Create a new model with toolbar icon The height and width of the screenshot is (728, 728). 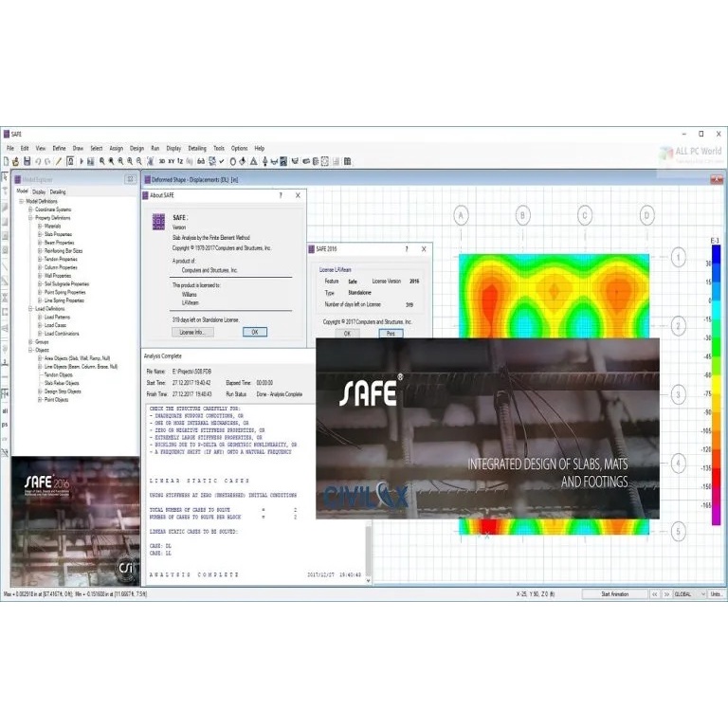tap(6, 161)
